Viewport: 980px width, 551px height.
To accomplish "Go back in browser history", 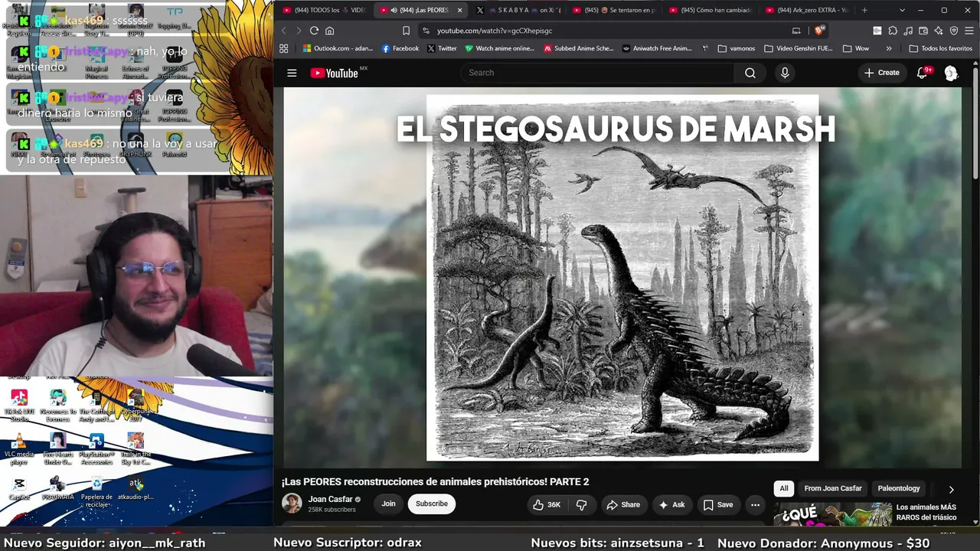I will 283,31.
